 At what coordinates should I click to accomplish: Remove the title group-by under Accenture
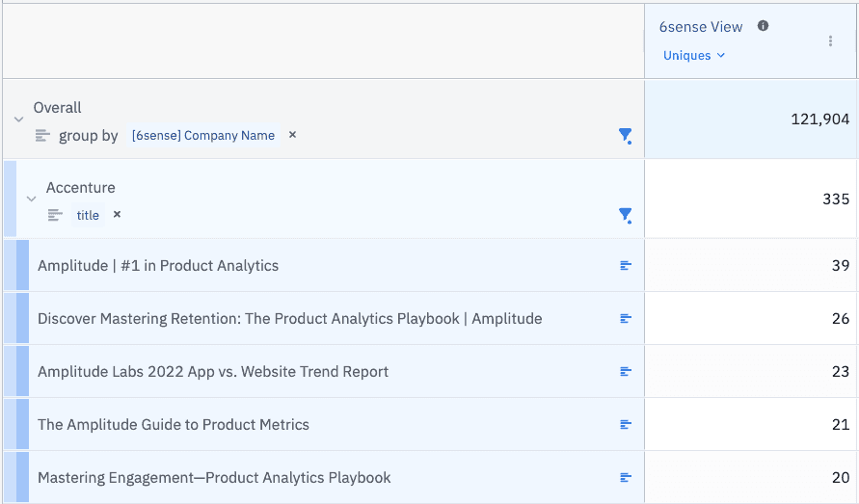coord(117,214)
